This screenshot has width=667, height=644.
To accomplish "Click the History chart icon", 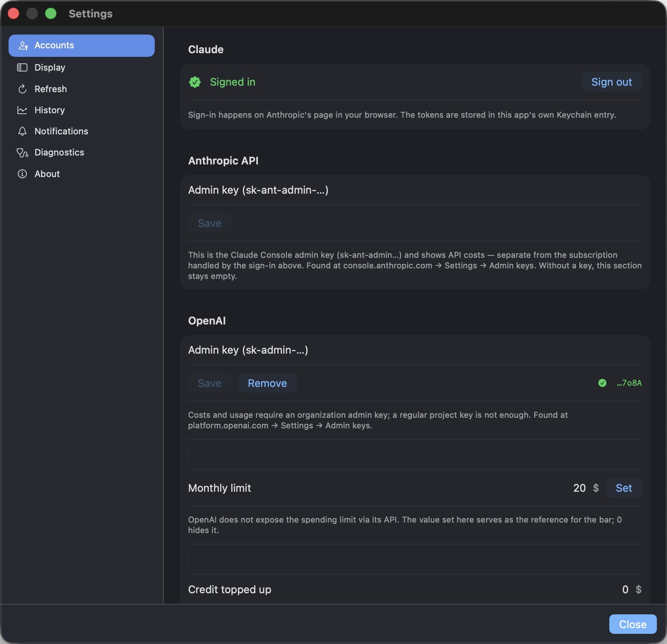I will pyautogui.click(x=22, y=110).
